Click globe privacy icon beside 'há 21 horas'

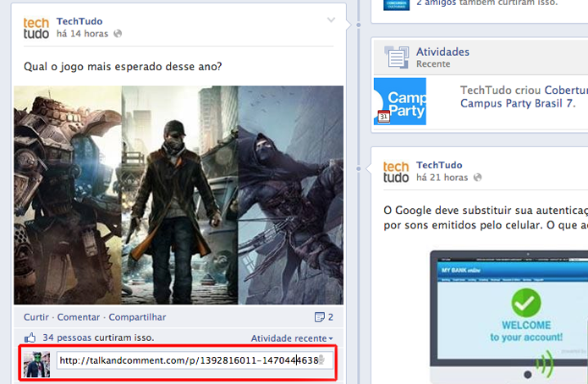(477, 178)
